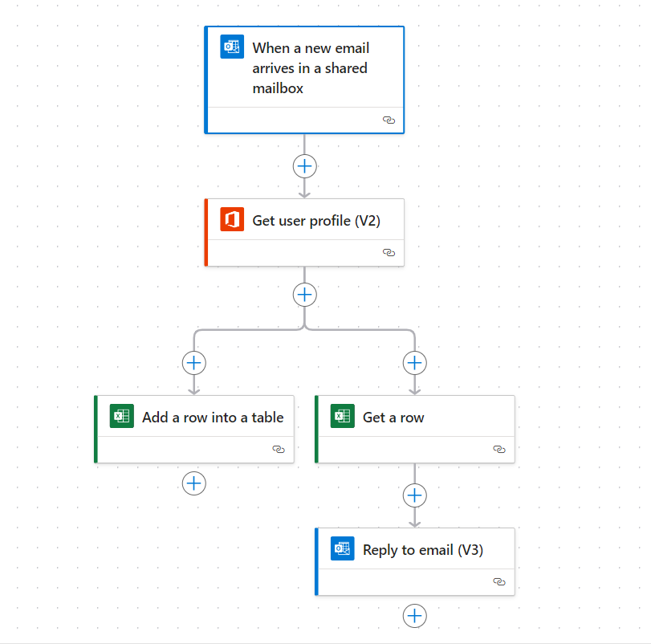651x644 pixels.
Task: Click connection link icon on Reply to email card
Action: pyautogui.click(x=499, y=581)
